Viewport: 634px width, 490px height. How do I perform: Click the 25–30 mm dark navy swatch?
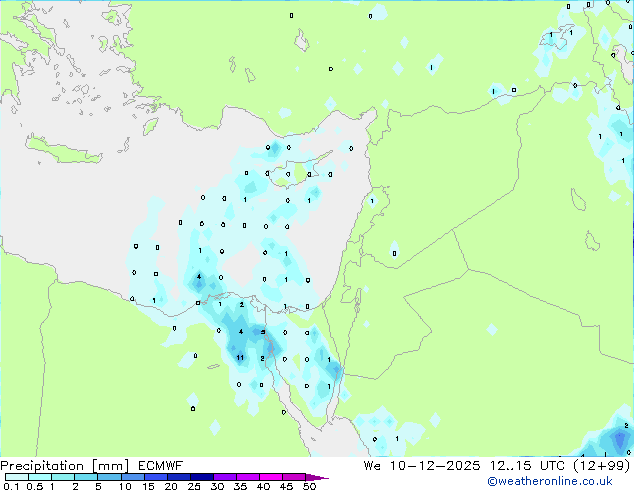[x=202, y=477]
